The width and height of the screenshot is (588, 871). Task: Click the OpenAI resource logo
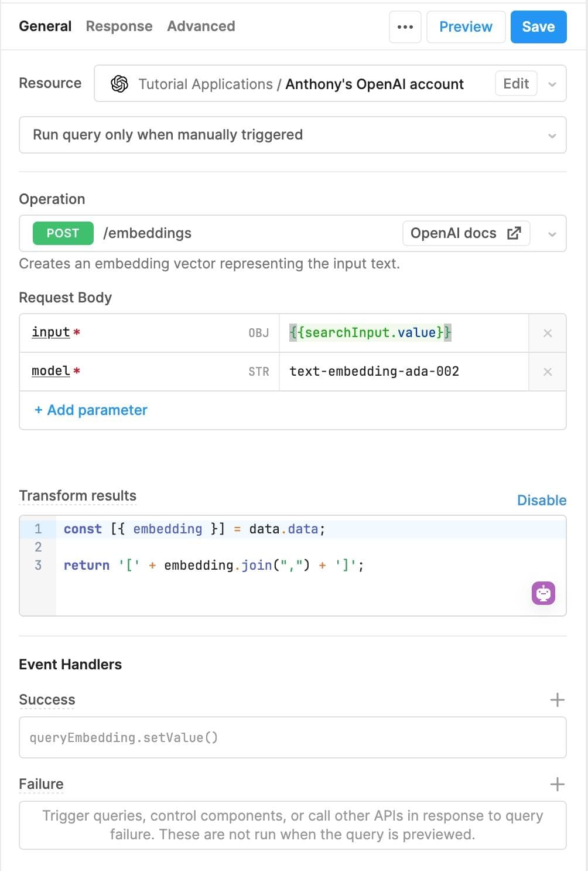click(119, 84)
